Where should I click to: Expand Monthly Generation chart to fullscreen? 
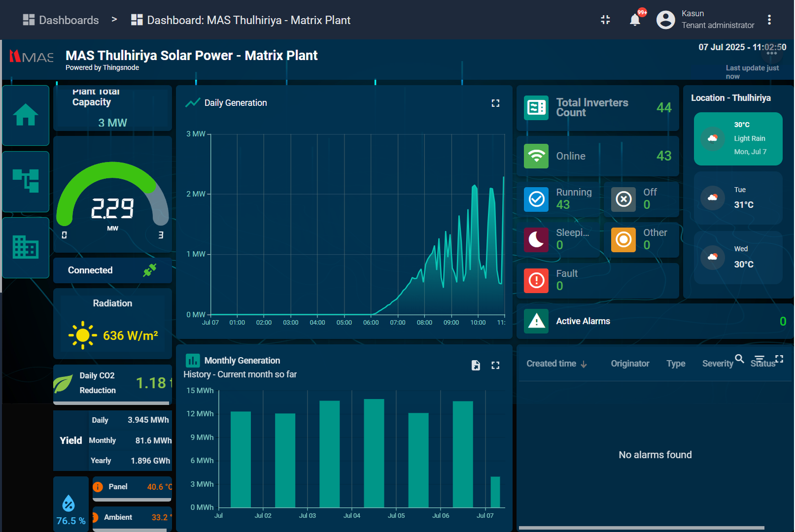(x=495, y=365)
